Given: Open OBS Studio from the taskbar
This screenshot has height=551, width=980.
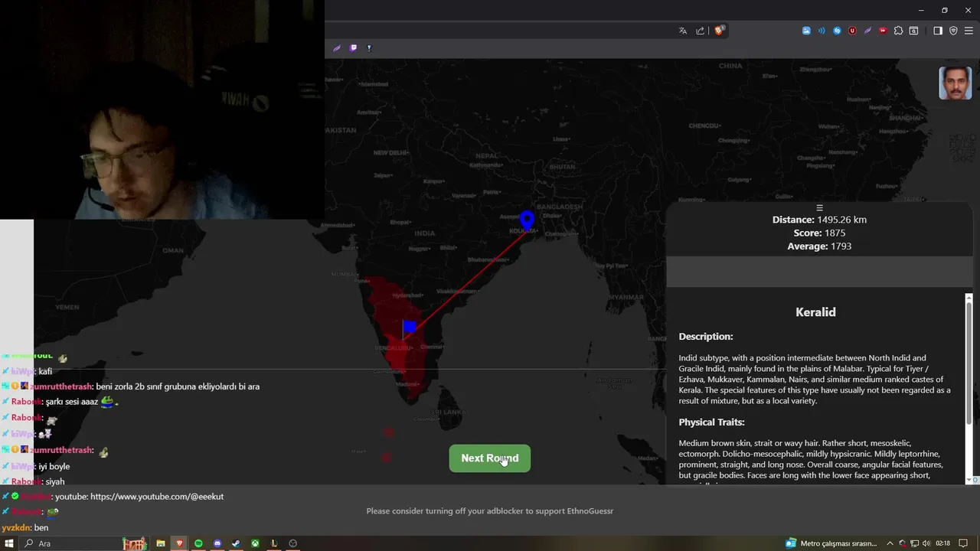Looking at the screenshot, I should (x=292, y=543).
